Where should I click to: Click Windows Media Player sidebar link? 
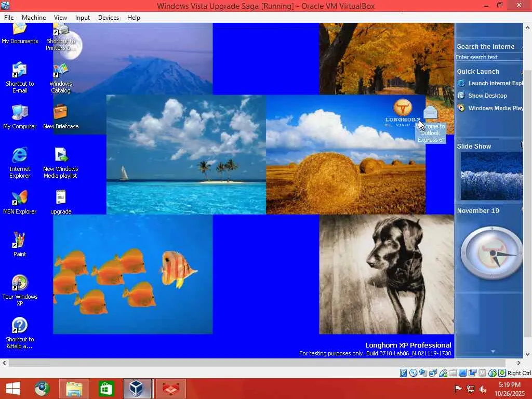pos(490,108)
